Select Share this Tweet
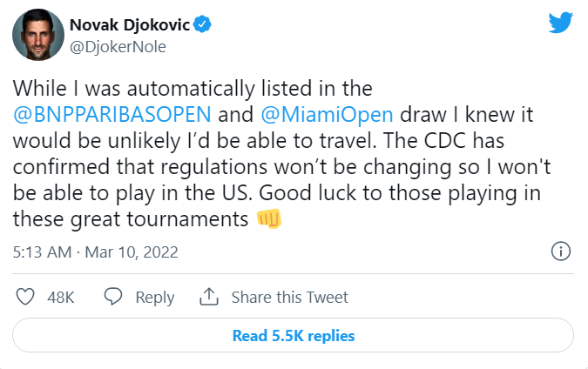Image resolution: width=588 pixels, height=369 pixels. coord(289,297)
